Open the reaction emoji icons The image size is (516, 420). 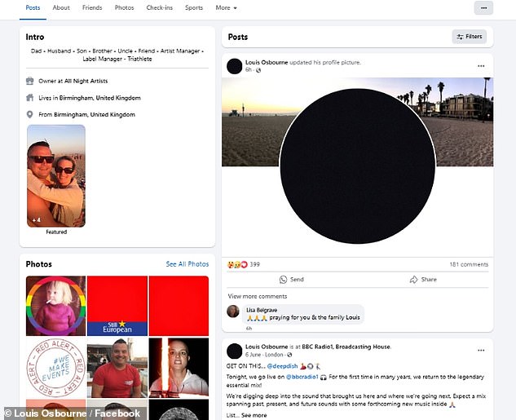point(237,264)
